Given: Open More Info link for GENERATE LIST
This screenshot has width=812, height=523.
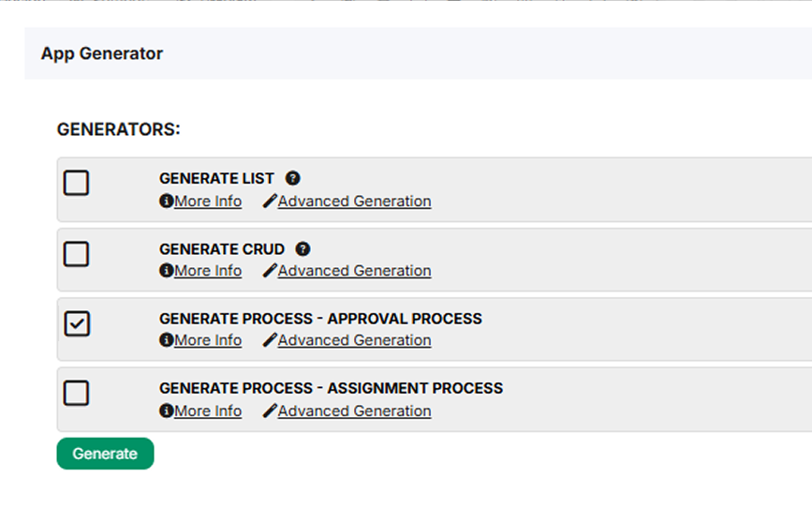Looking at the screenshot, I should click(x=208, y=202).
